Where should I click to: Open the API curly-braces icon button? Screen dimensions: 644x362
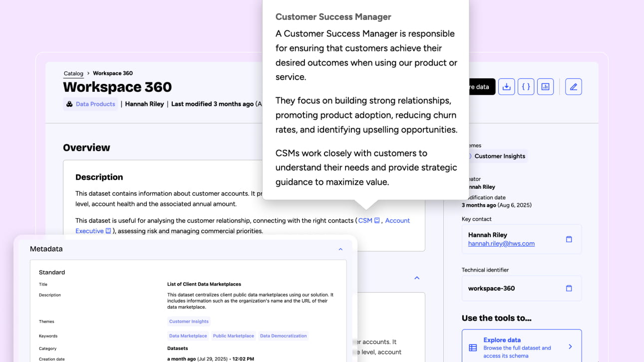526,87
